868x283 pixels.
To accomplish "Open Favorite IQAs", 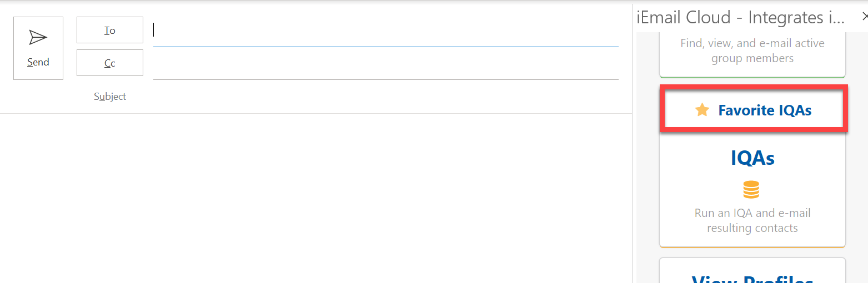I will click(764, 110).
